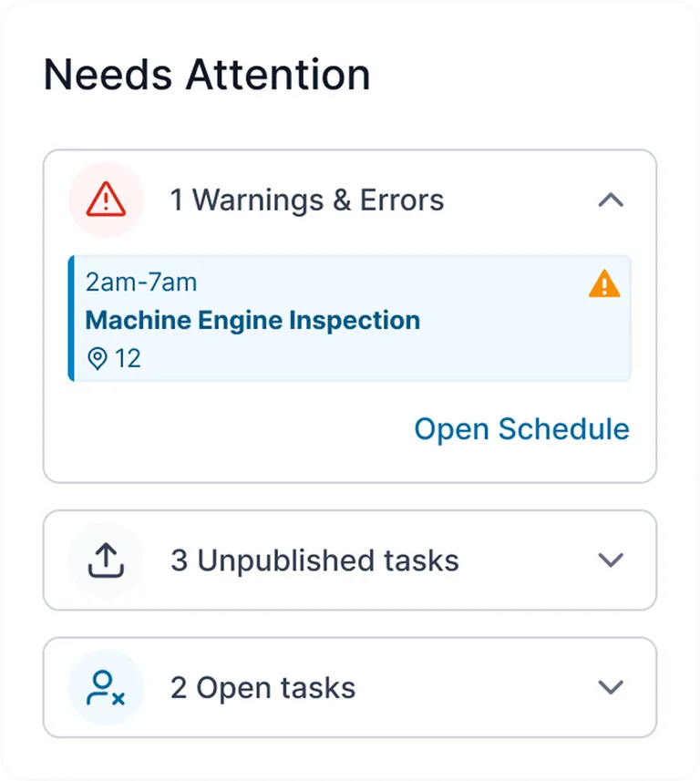The width and height of the screenshot is (700, 781).
Task: Expand the 2 Open tasks section
Action: tap(611, 687)
